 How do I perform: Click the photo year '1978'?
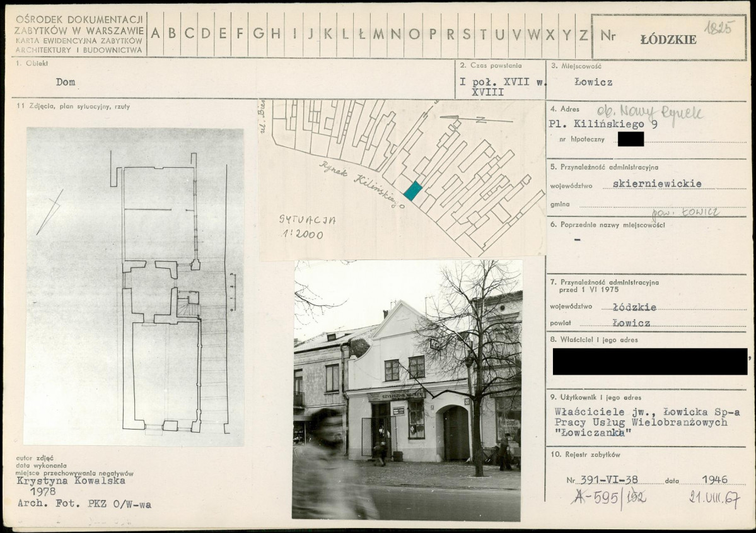(x=42, y=491)
